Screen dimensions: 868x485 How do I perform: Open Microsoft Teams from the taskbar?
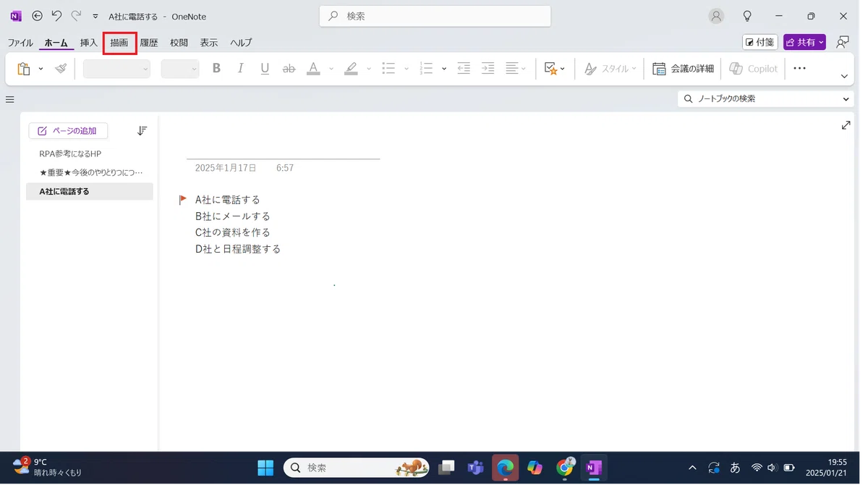[x=475, y=468]
